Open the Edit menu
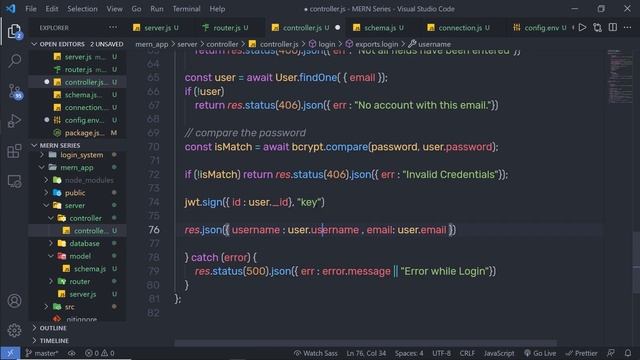Screen dimensions: 640x360 tap(52, 9)
